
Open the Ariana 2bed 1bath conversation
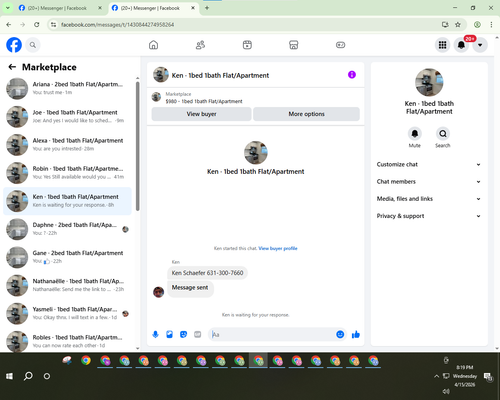67,88
